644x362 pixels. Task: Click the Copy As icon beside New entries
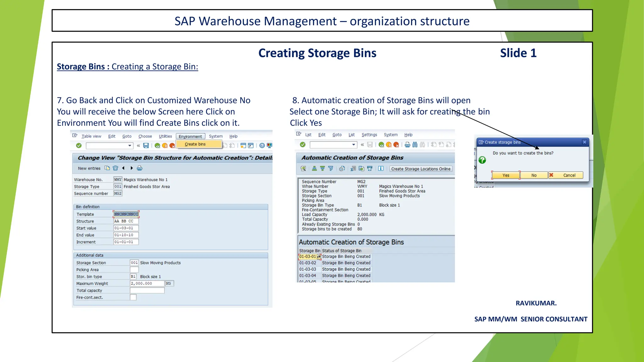coord(107,168)
